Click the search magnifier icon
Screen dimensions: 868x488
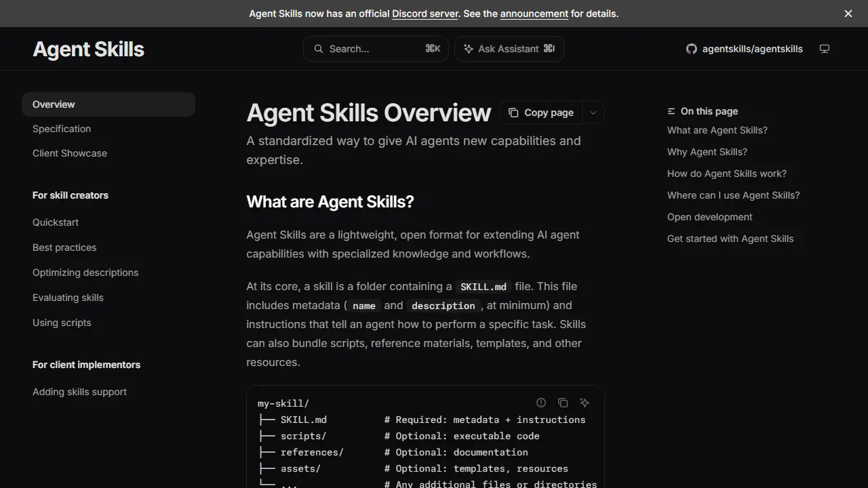pyautogui.click(x=318, y=49)
